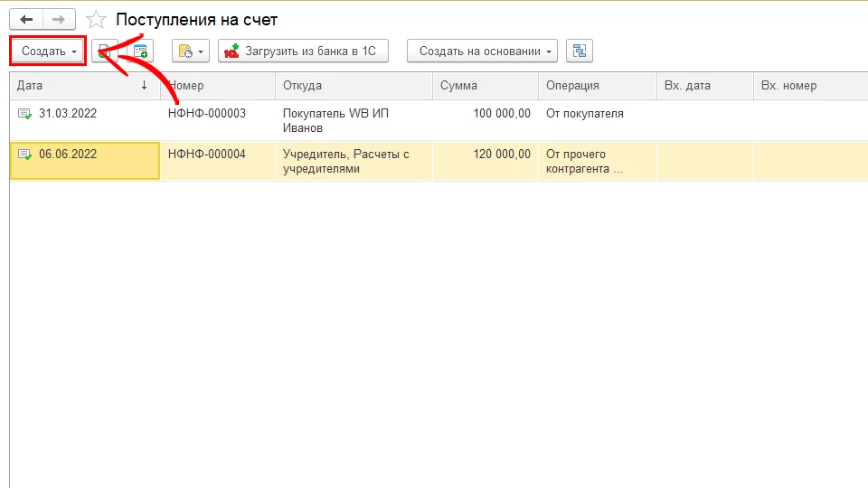
Task: Open the Создать dropdown button
Action: [48, 52]
